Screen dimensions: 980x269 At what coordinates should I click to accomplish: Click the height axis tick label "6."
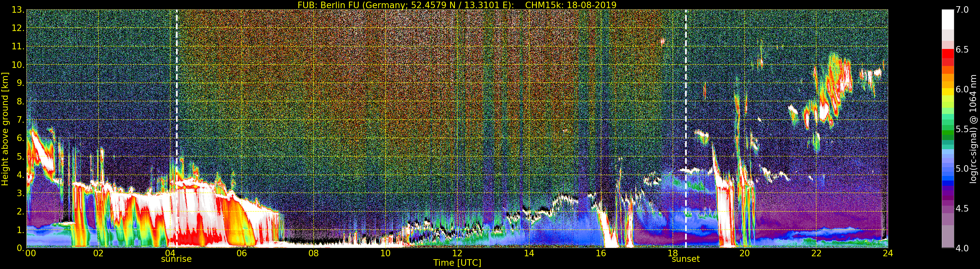coord(21,138)
